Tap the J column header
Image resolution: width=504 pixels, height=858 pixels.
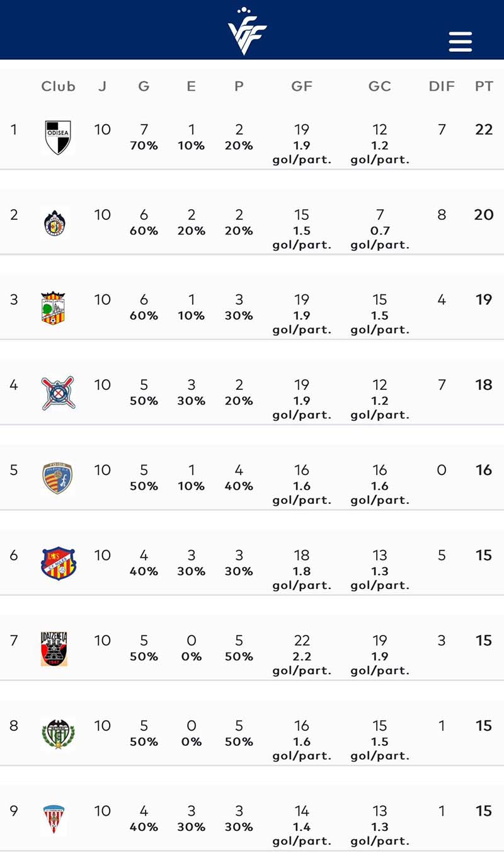[102, 86]
